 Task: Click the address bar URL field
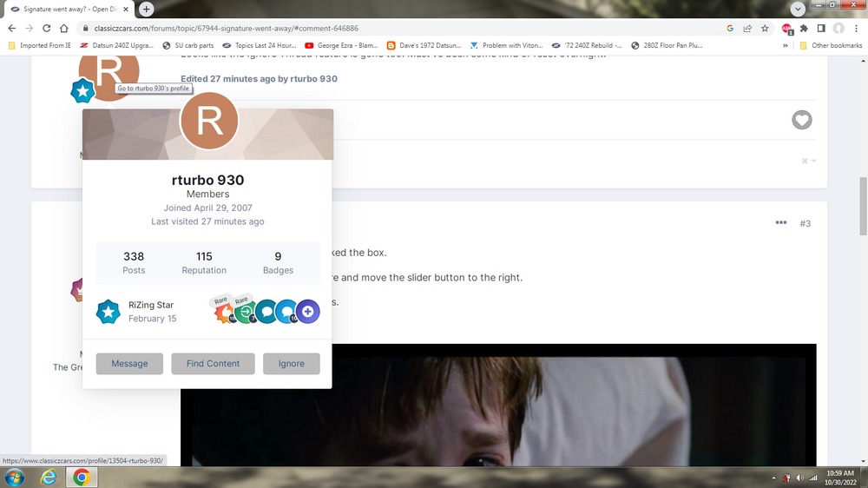click(x=404, y=29)
